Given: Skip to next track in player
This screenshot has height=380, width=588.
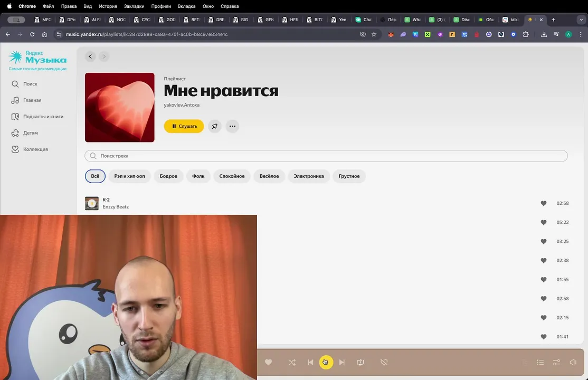Looking at the screenshot, I should coord(342,363).
